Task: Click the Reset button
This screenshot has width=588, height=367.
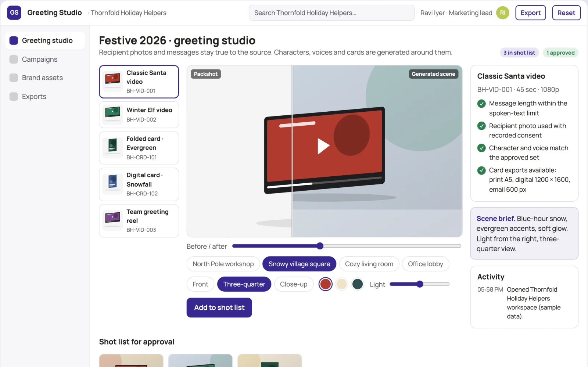Action: pyautogui.click(x=566, y=13)
